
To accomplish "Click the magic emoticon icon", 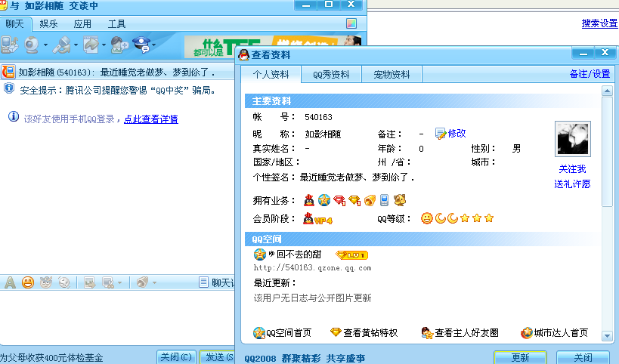I will pyautogui.click(x=46, y=282).
